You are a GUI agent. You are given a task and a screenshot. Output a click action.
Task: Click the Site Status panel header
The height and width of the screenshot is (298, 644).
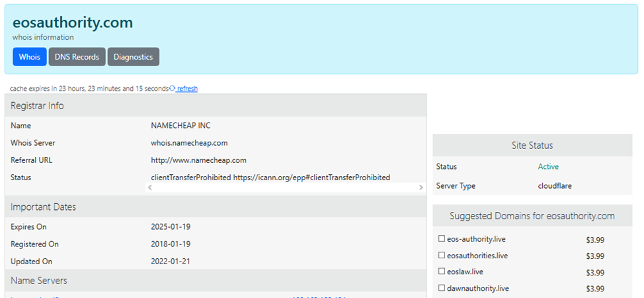tap(532, 145)
